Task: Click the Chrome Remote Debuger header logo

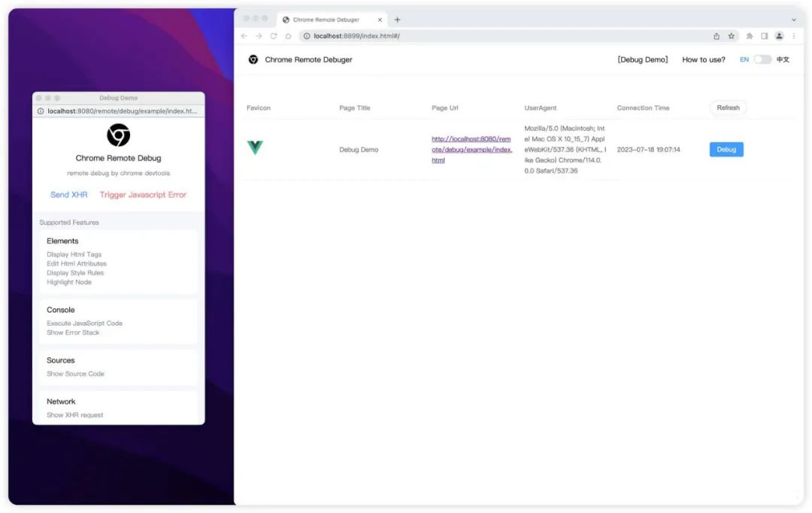Action: (x=253, y=59)
